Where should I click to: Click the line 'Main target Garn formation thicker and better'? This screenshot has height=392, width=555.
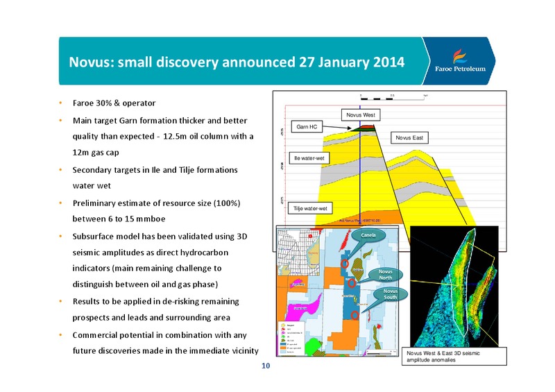click(160, 121)
